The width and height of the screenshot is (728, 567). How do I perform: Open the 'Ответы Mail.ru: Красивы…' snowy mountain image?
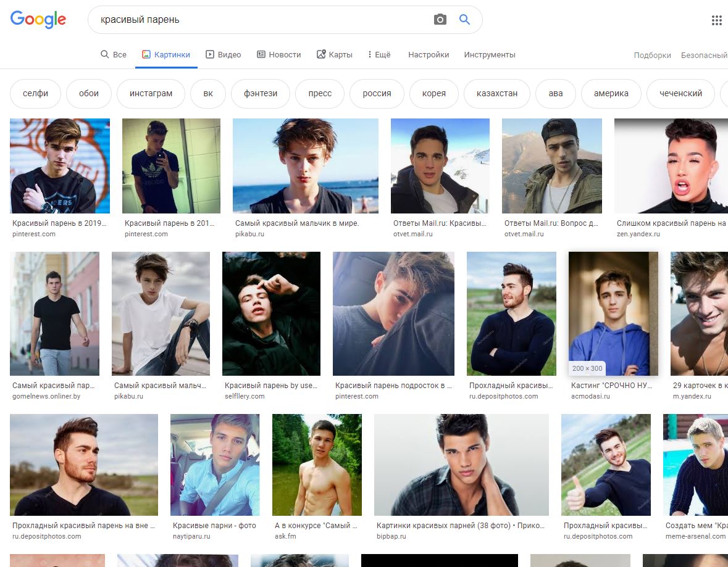point(440,165)
